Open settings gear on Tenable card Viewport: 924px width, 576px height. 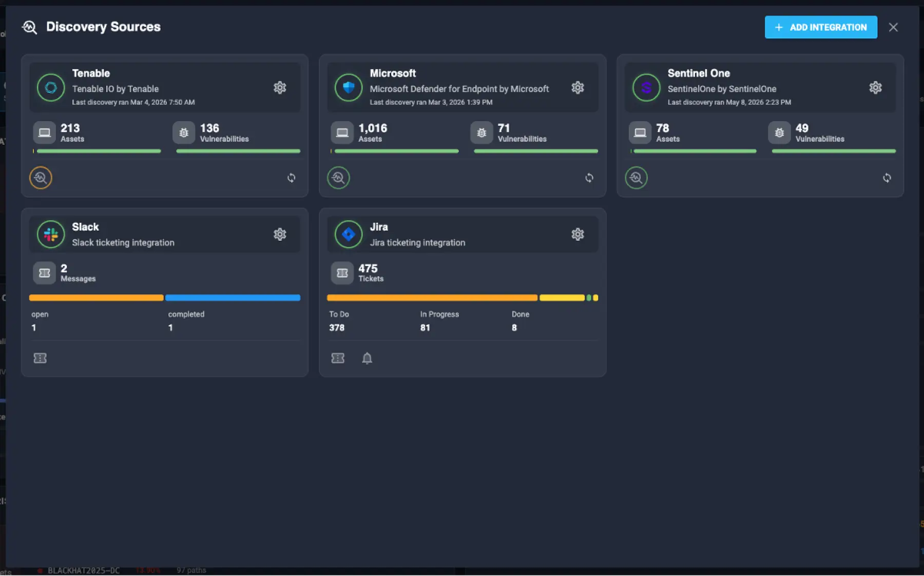pos(280,88)
